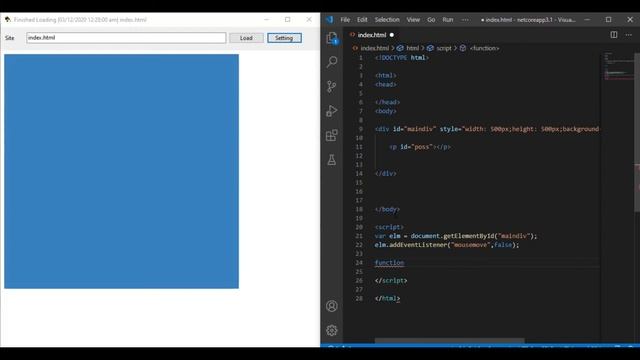
Task: Click the addEventListener line of code
Action: 447,245
